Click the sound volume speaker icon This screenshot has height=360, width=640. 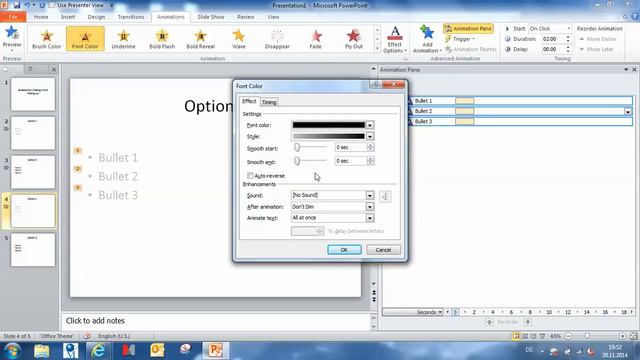pyautogui.click(x=385, y=196)
